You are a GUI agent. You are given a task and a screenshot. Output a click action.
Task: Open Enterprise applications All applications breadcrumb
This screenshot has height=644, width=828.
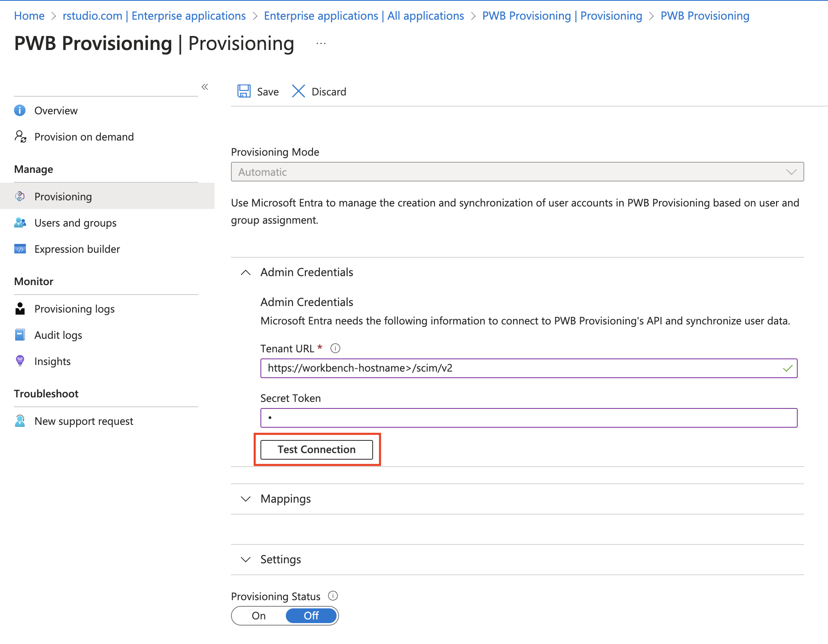tap(364, 16)
